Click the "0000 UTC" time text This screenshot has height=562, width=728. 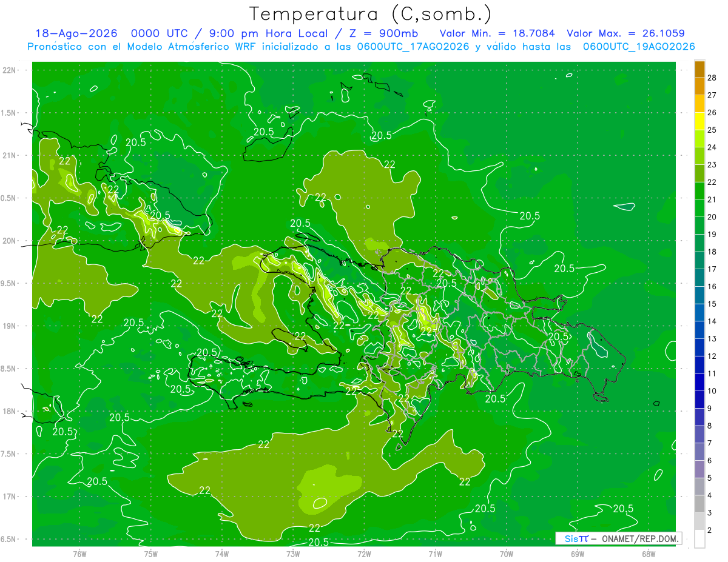tap(160, 34)
